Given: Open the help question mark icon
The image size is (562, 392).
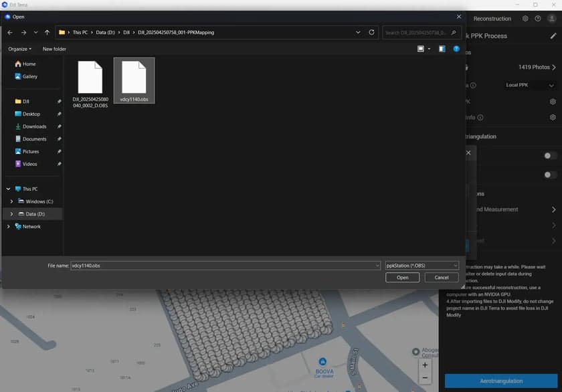Looking at the screenshot, I should 538,19.
